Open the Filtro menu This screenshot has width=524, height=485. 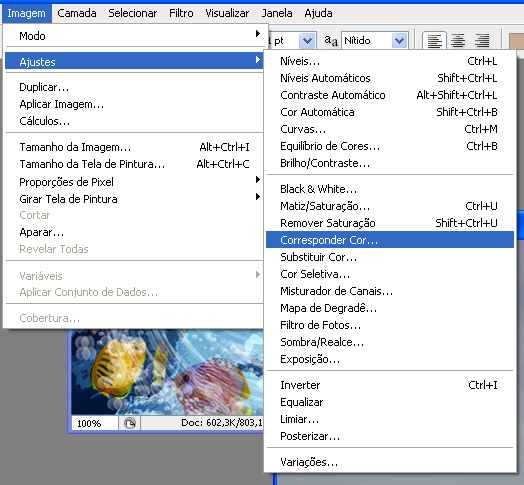(181, 13)
